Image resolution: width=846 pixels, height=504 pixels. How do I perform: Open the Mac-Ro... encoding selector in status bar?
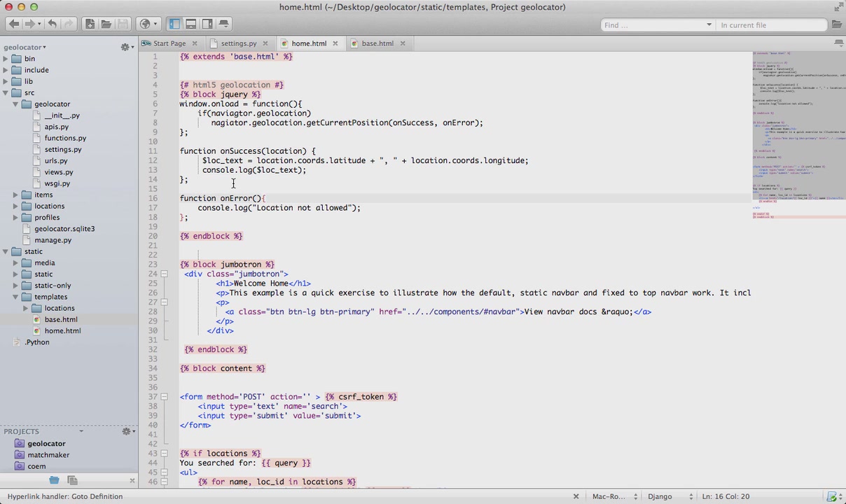(614, 496)
